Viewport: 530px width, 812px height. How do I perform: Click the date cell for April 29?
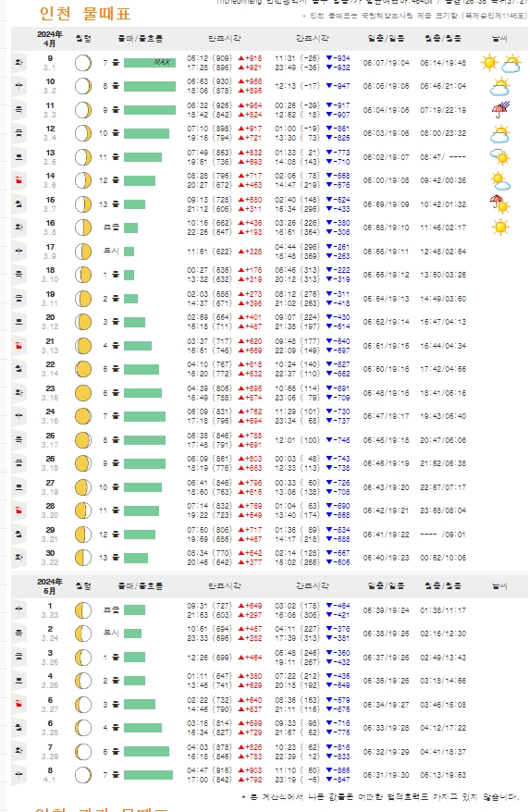pyautogui.click(x=50, y=535)
